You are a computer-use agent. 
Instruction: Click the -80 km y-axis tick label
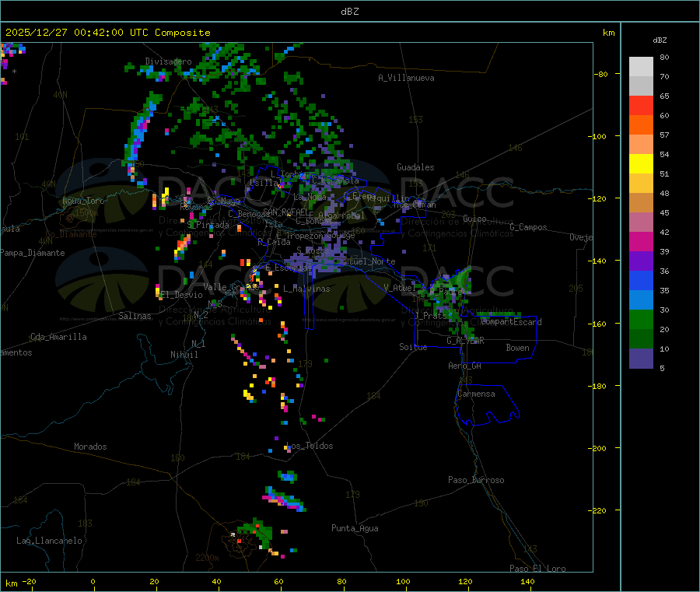[601, 74]
